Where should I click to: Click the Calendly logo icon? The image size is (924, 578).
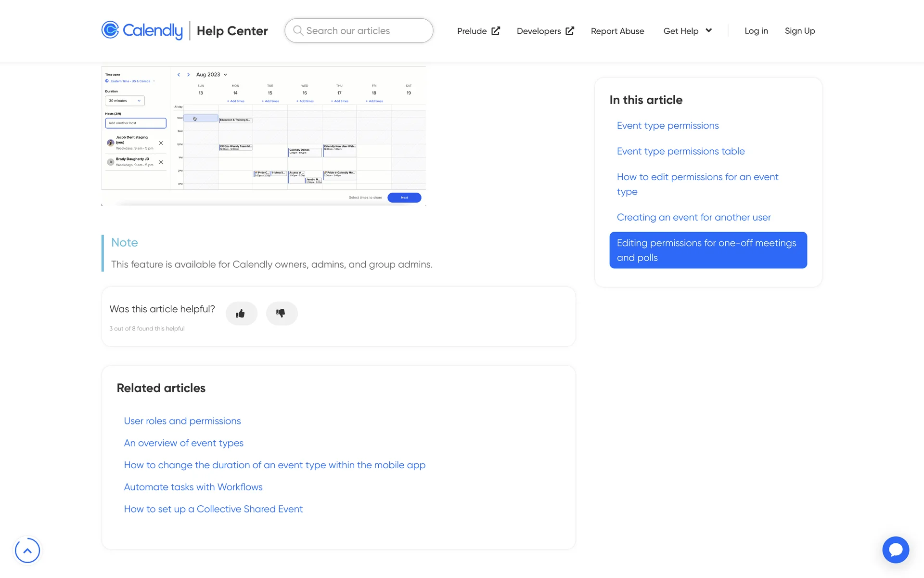pyautogui.click(x=110, y=30)
